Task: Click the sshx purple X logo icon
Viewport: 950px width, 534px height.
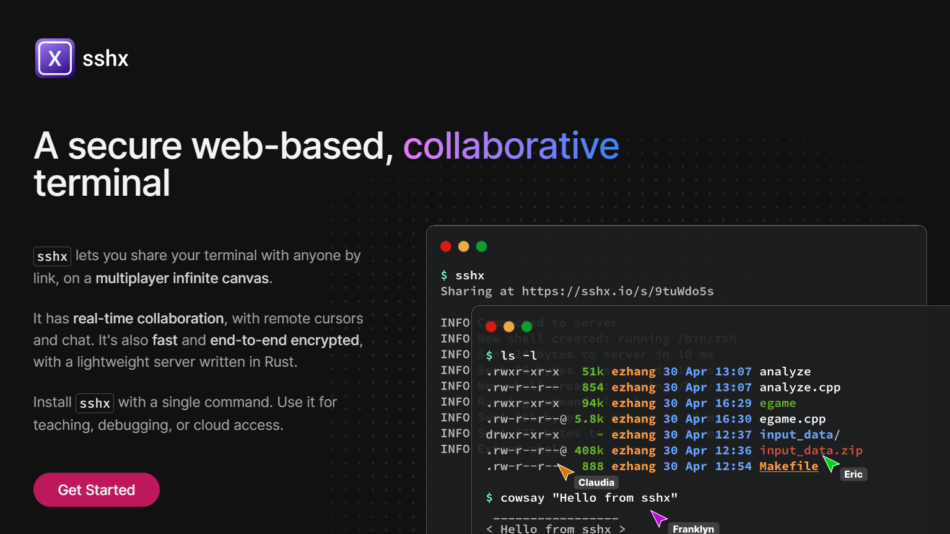Action: tap(54, 59)
